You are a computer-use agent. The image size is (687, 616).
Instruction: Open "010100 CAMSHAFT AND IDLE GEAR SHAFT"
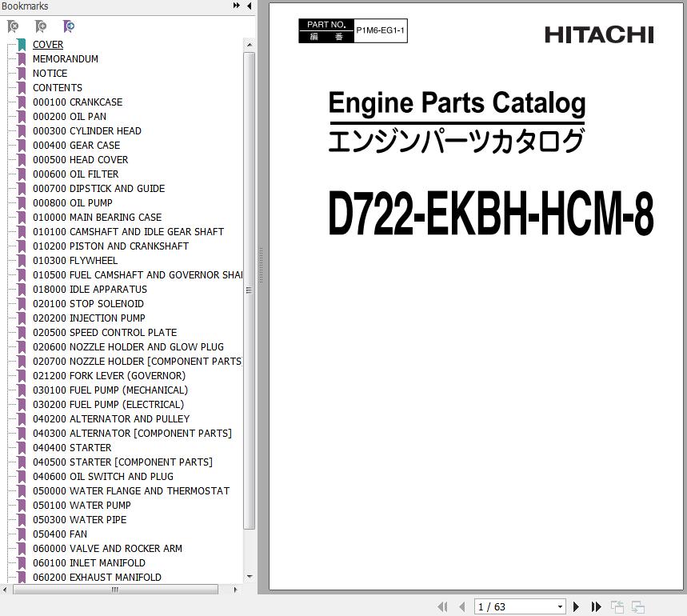tap(128, 232)
